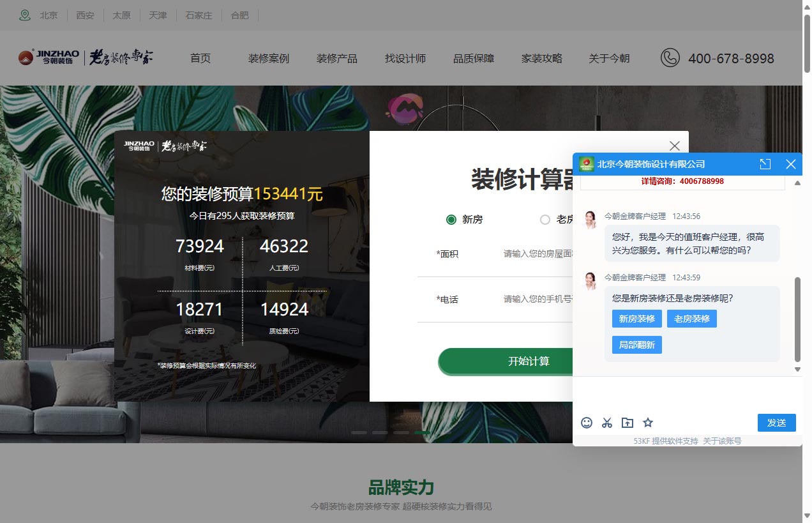Expand the chat window to full size
The width and height of the screenshot is (812, 523).
[765, 164]
